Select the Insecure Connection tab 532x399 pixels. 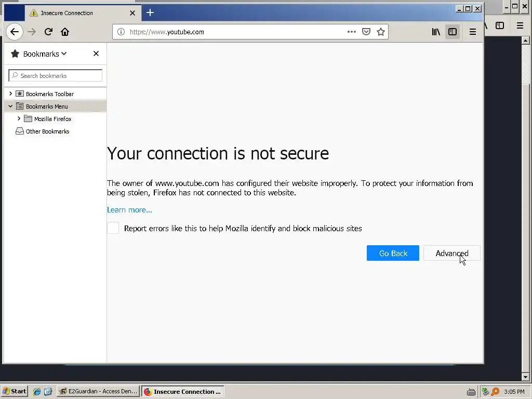click(83, 13)
